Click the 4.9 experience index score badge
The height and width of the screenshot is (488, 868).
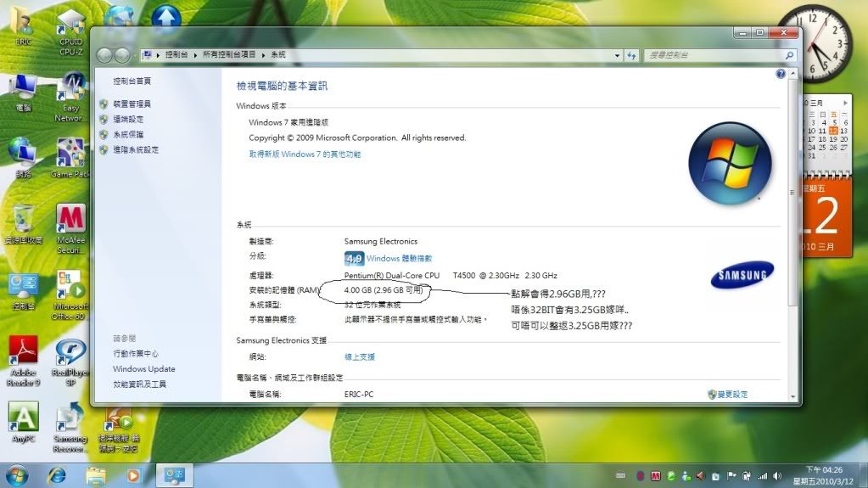point(354,258)
